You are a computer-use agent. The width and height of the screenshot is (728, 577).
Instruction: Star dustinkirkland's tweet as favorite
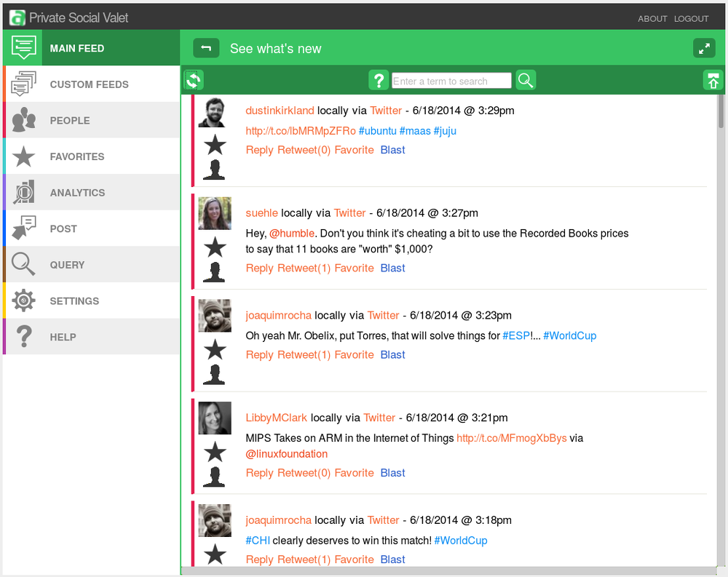(x=215, y=145)
